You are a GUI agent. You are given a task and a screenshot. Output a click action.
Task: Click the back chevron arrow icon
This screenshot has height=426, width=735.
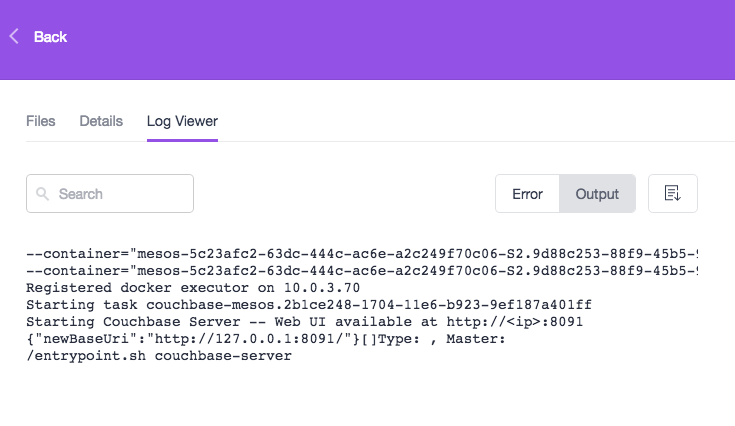[x=14, y=37]
